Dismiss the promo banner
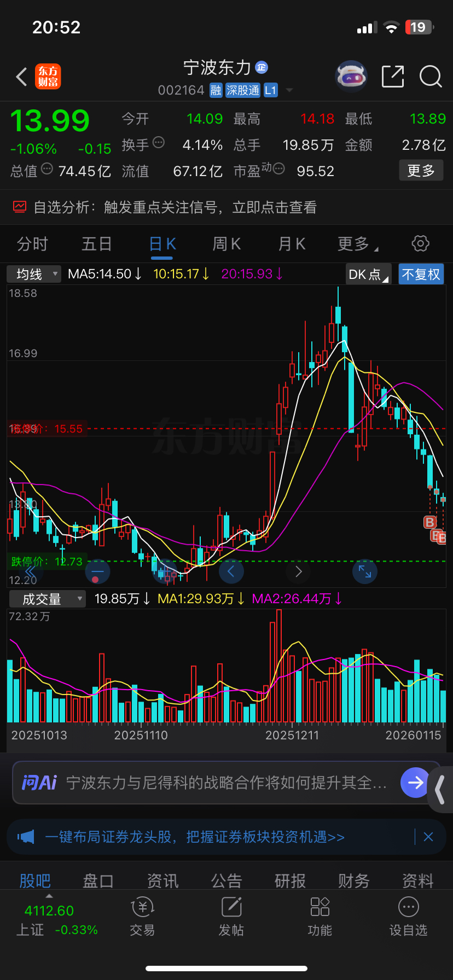The image size is (453, 980). tap(429, 837)
